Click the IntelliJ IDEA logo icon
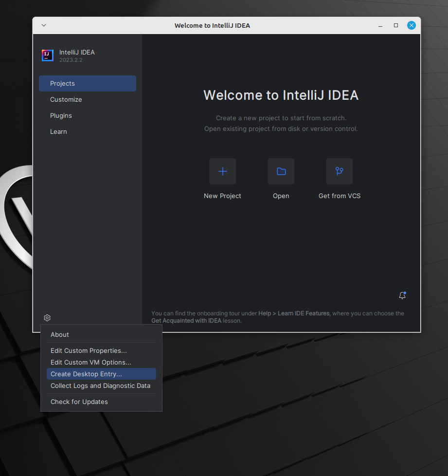The height and width of the screenshot is (476, 448). tap(48, 55)
